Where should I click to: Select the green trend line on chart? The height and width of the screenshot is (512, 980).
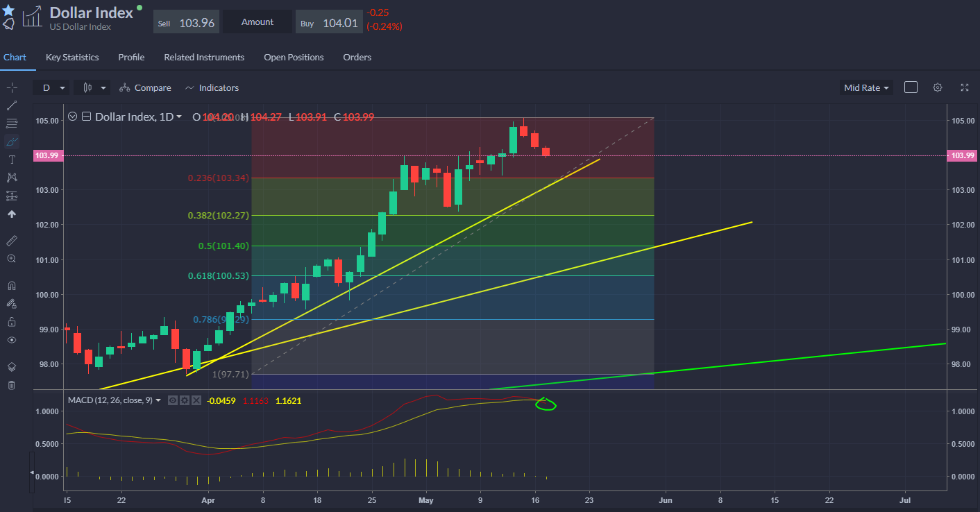(x=719, y=367)
